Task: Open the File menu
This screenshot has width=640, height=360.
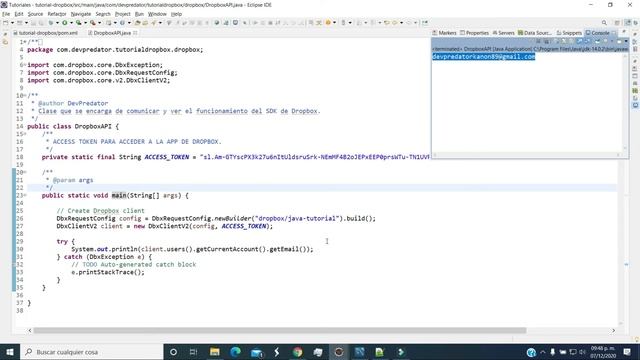Action: tap(6, 14)
